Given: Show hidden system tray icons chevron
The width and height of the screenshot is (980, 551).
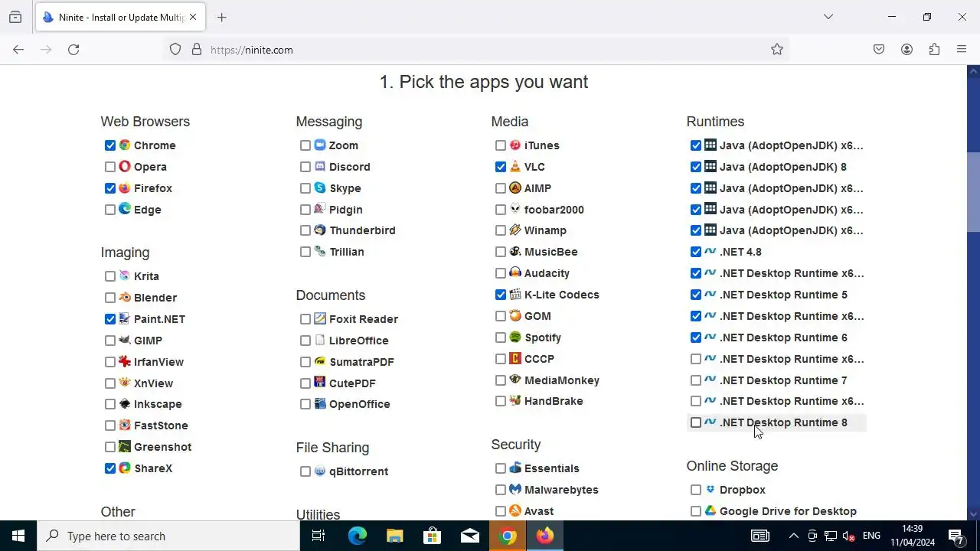Looking at the screenshot, I should pyautogui.click(x=794, y=536).
